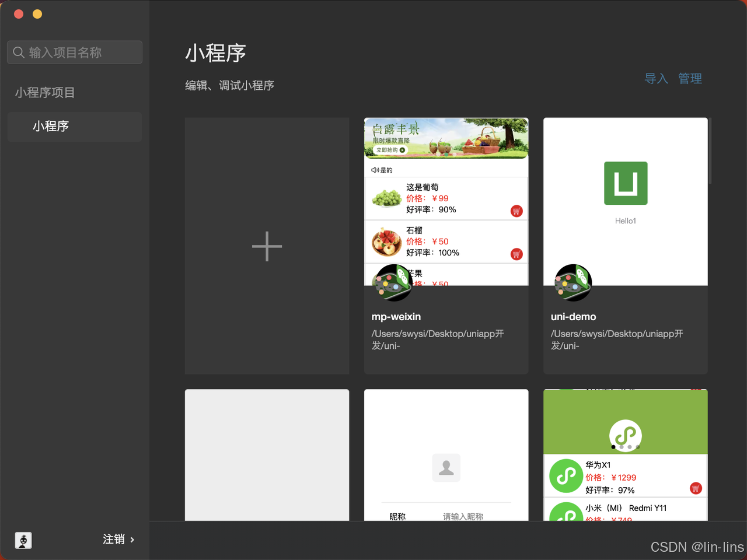Click the 请输入昵称 nickname input field

coord(463,516)
